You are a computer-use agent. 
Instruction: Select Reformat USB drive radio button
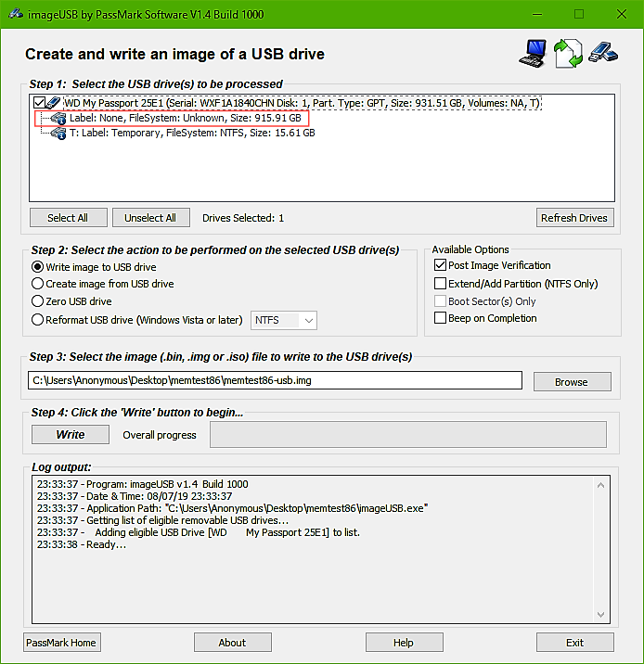tap(38, 320)
